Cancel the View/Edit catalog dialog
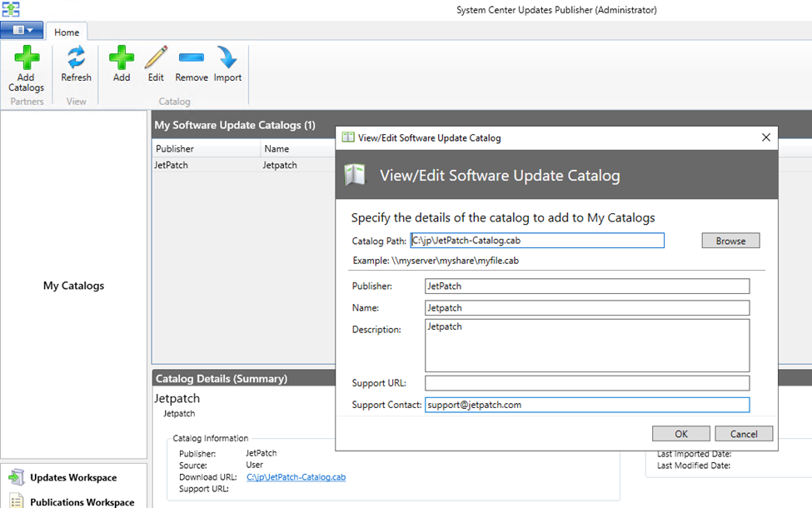 pos(744,434)
